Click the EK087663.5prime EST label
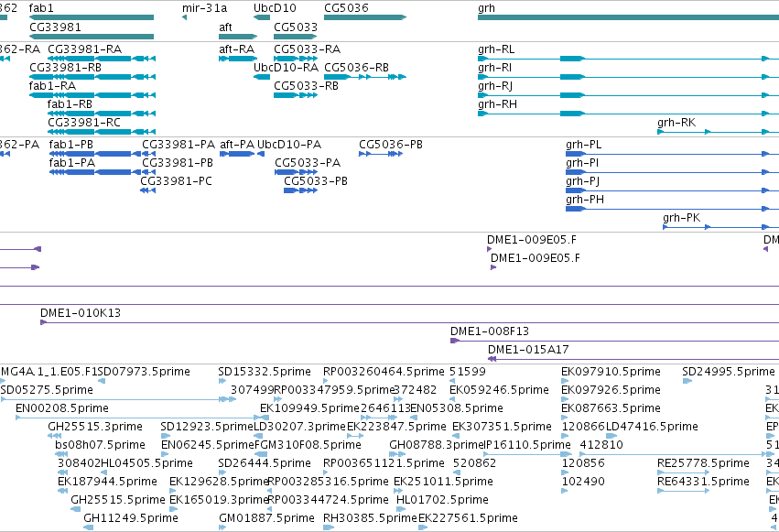Screen dimensions: 779x532 pyautogui.click(x=611, y=408)
